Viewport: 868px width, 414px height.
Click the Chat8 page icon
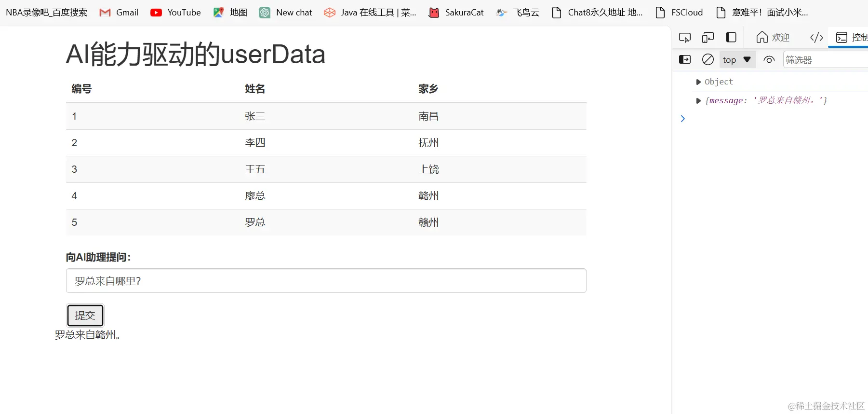pos(557,13)
